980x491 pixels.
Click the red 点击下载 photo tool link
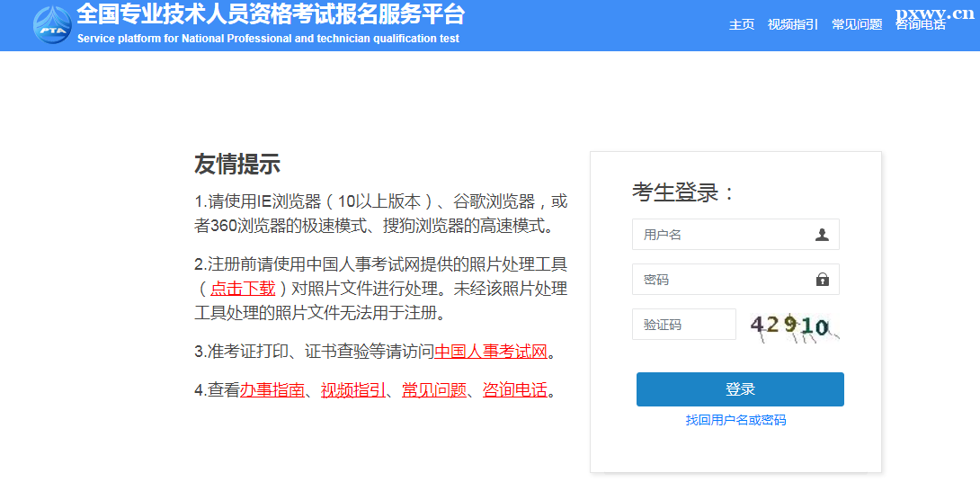[243, 289]
